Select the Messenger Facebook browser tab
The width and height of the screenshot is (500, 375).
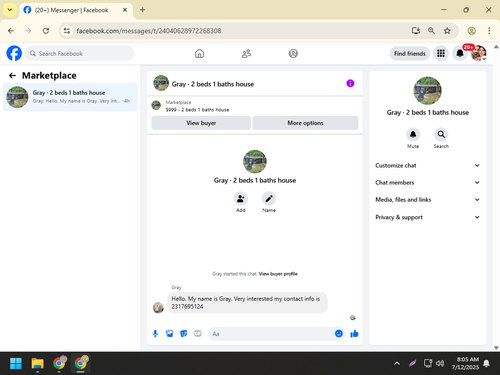click(x=76, y=10)
